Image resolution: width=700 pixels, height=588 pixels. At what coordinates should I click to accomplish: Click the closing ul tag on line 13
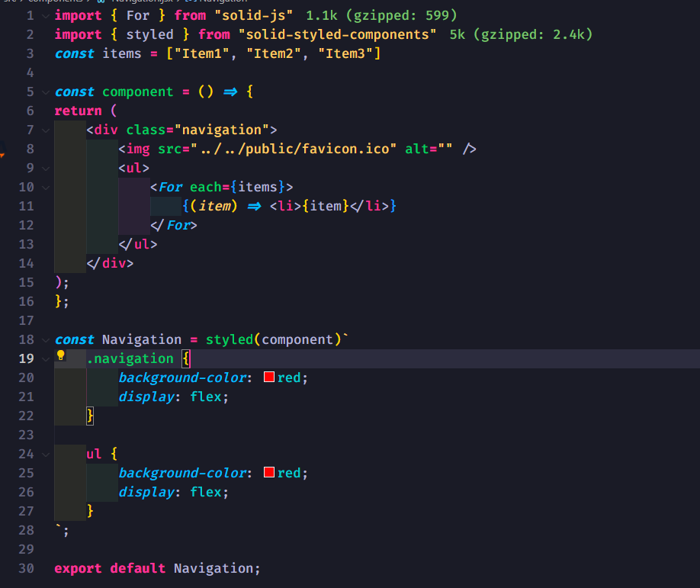tap(138, 244)
